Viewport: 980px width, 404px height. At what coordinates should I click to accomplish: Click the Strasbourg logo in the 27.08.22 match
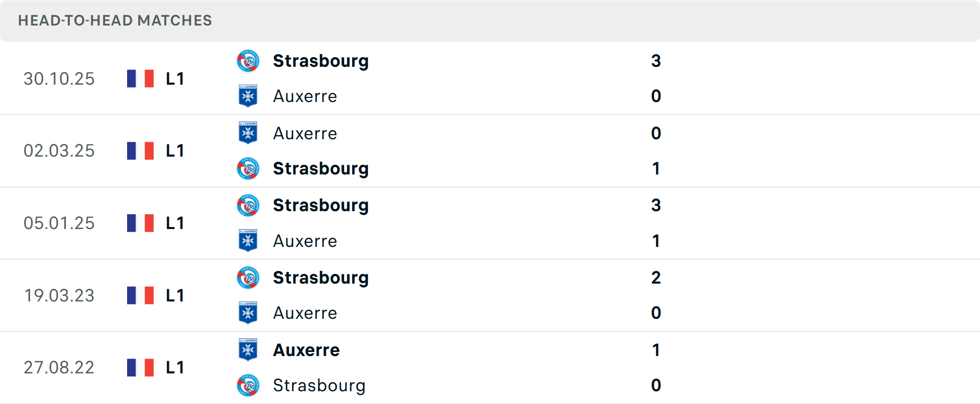coord(248,386)
